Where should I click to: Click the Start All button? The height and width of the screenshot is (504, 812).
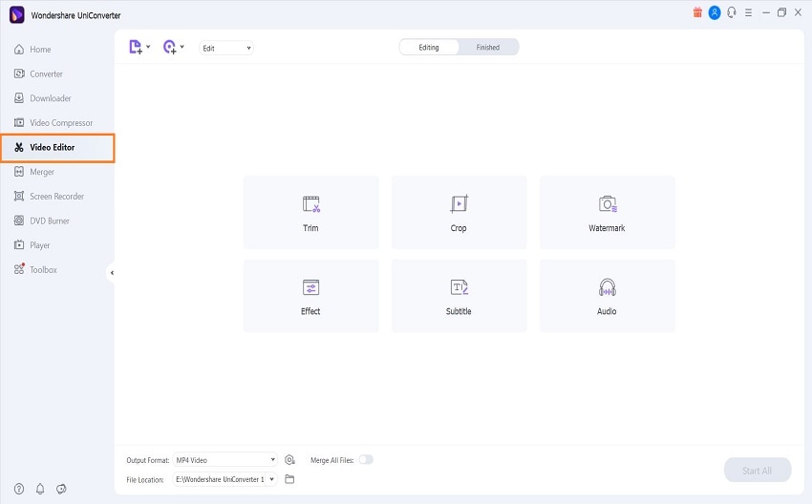[758, 471]
